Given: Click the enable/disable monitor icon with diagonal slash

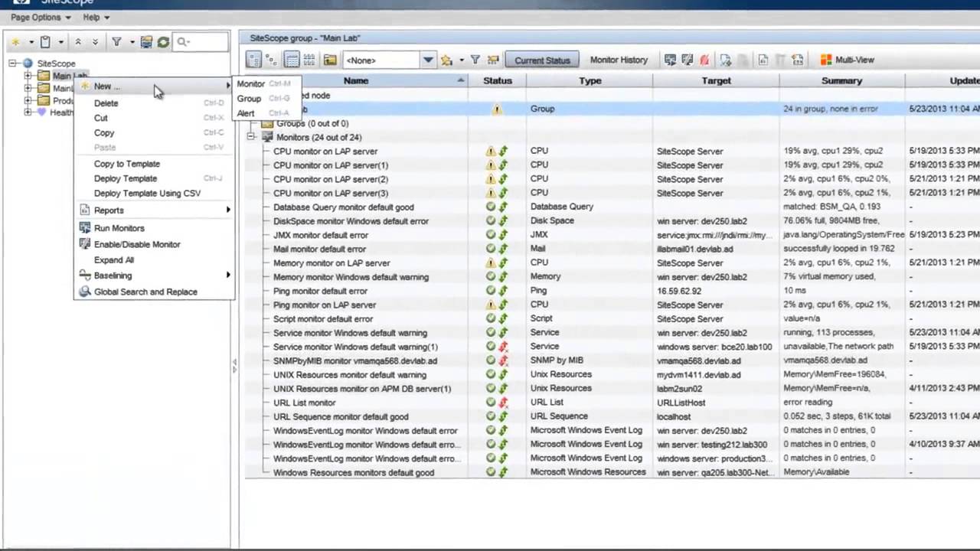Looking at the screenshot, I should coord(687,60).
